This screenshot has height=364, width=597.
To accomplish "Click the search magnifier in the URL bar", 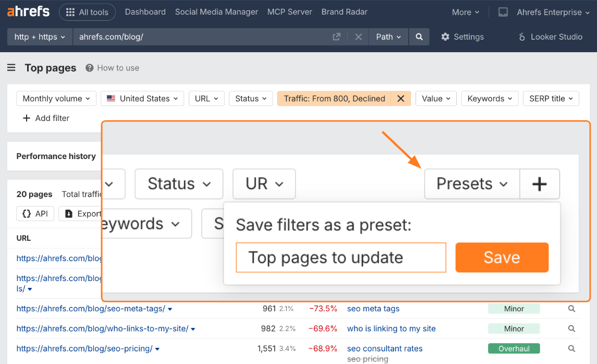I will pos(419,37).
